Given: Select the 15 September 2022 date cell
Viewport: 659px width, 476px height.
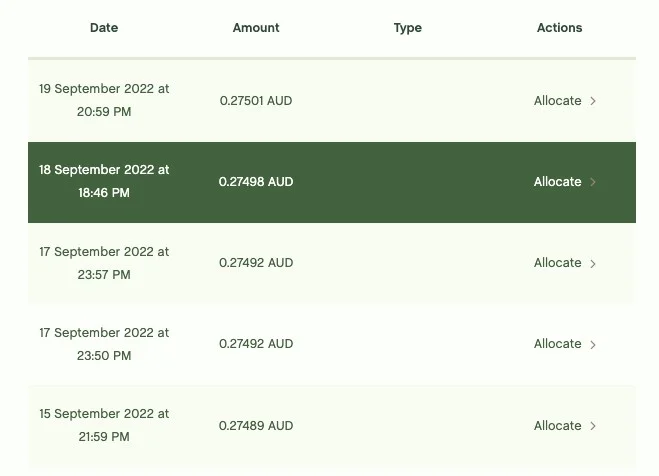Looking at the screenshot, I should click(104, 425).
